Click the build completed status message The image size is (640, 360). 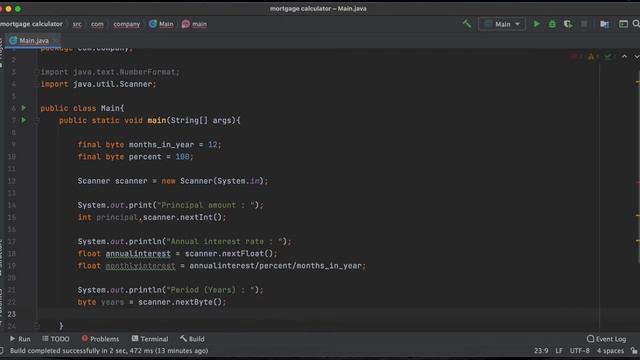click(x=109, y=351)
